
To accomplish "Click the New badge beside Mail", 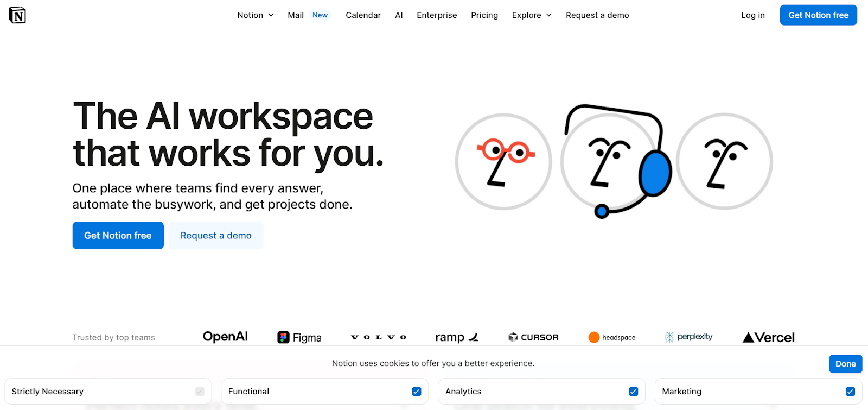I will click(x=320, y=15).
